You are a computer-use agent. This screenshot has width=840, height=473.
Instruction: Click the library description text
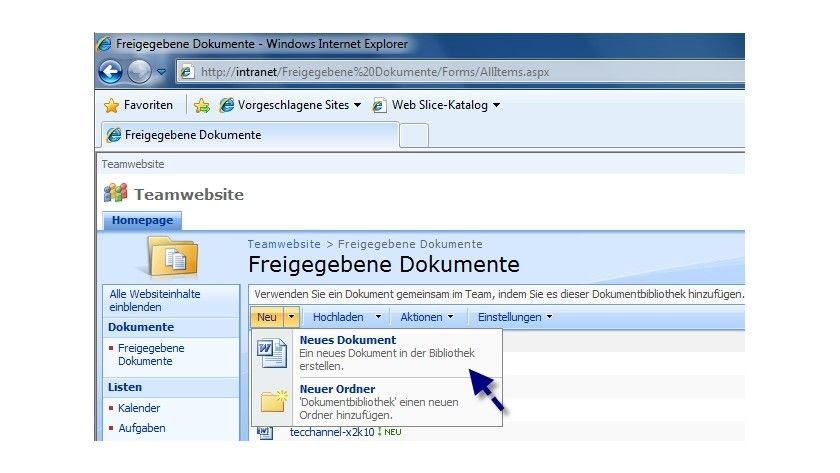499,294
